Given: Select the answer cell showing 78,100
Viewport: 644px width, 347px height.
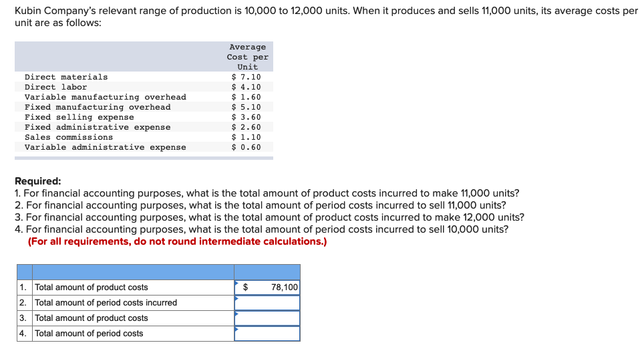Looking at the screenshot, I should pyautogui.click(x=267, y=287).
